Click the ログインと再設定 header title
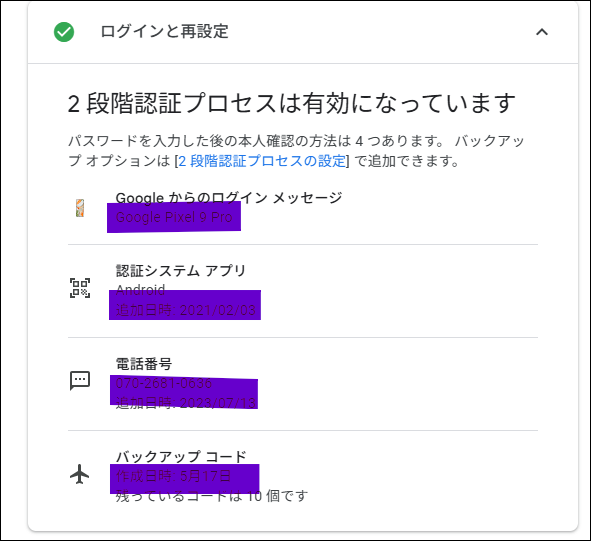This screenshot has height=541, width=591. coord(164,32)
